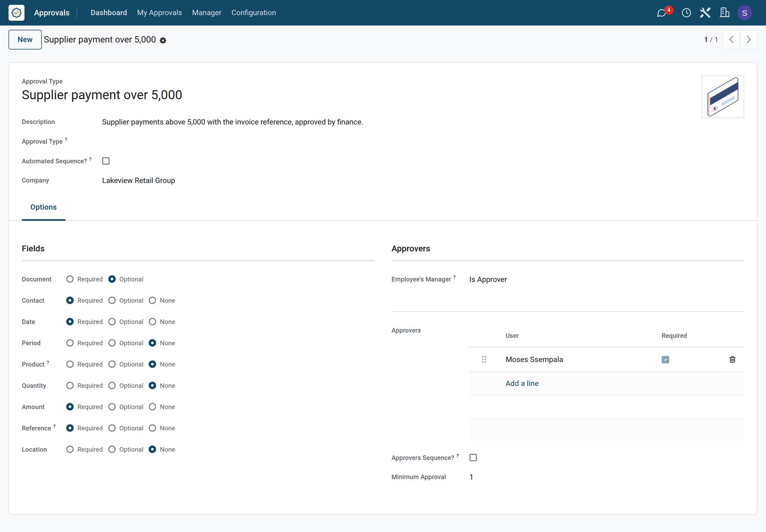Image resolution: width=766 pixels, height=532 pixels.
Task: Set Location field to Optional
Action: (112, 450)
